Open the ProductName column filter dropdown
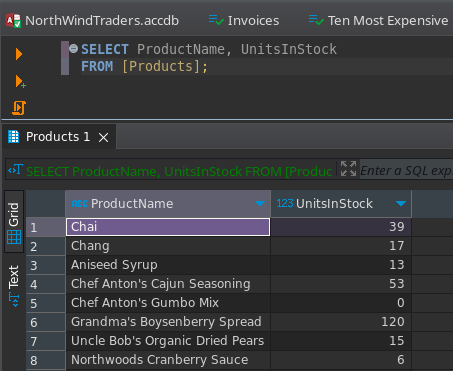Image resolution: width=453 pixels, height=371 pixels. pos(260,203)
